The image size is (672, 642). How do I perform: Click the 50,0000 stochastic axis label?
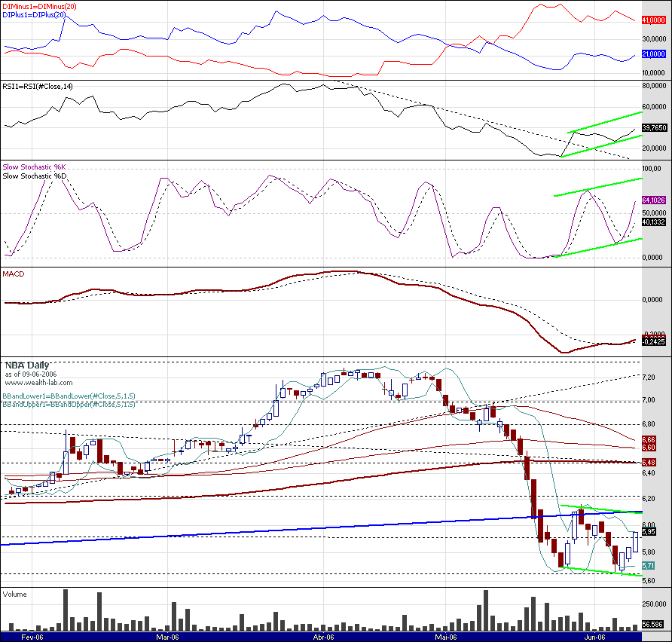tap(654, 213)
